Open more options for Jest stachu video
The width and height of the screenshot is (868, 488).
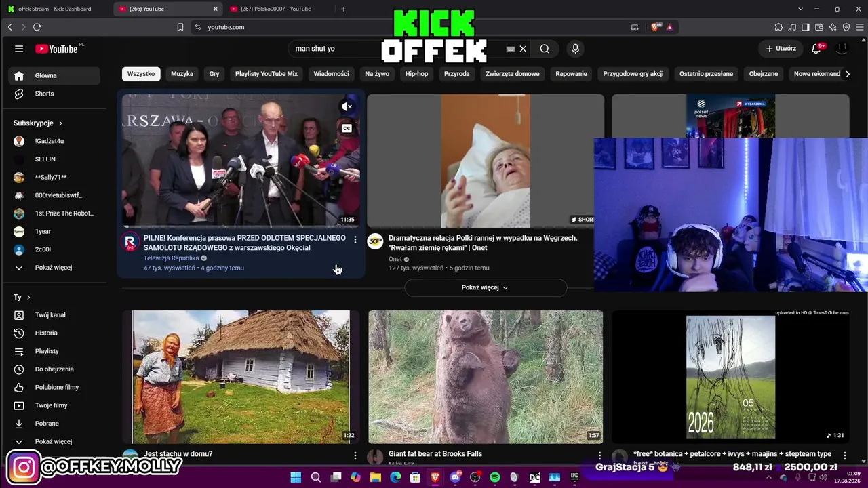click(355, 455)
